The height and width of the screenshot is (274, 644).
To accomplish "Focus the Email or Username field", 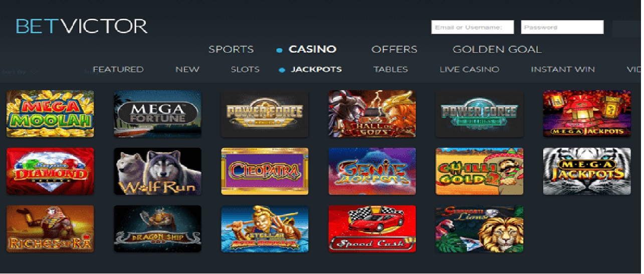I will pos(473,27).
